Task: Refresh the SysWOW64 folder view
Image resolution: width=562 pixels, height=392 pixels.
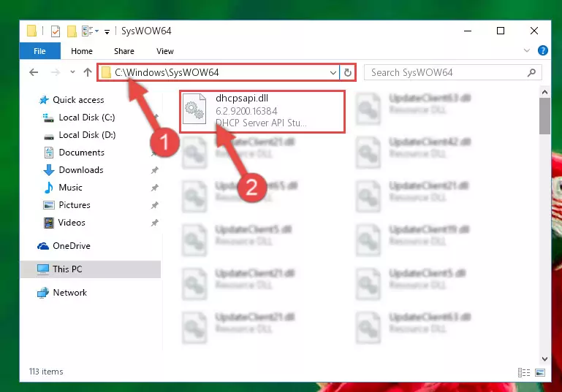Action: [348, 73]
